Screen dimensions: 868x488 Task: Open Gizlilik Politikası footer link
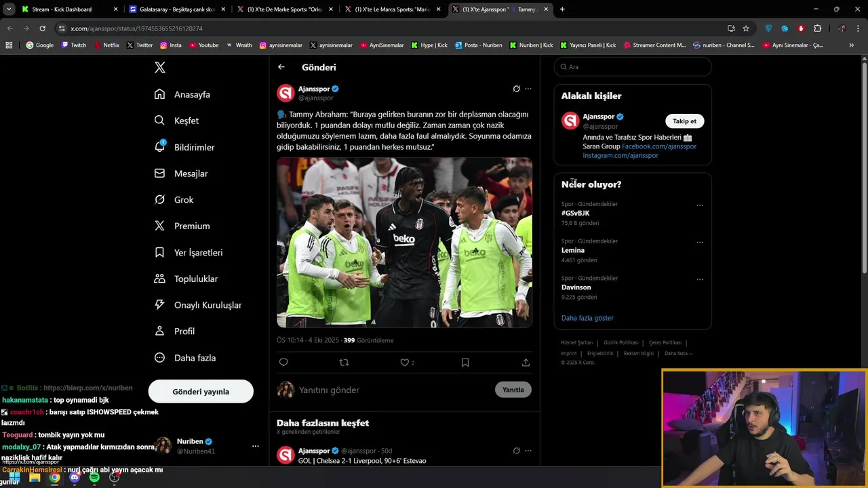click(x=620, y=343)
